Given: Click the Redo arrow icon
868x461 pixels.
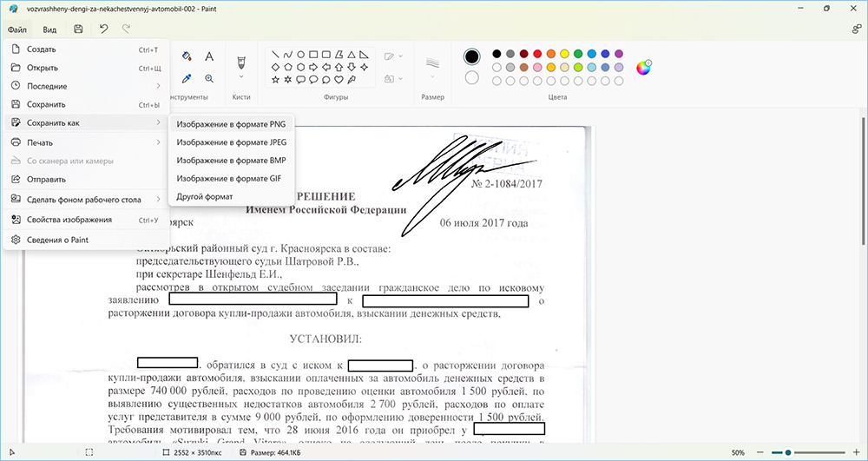Looking at the screenshot, I should click(126, 30).
